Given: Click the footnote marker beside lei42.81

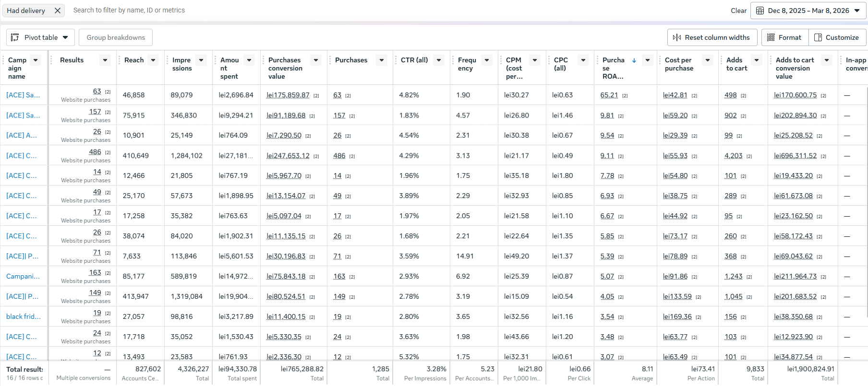Looking at the screenshot, I should pyautogui.click(x=694, y=96).
